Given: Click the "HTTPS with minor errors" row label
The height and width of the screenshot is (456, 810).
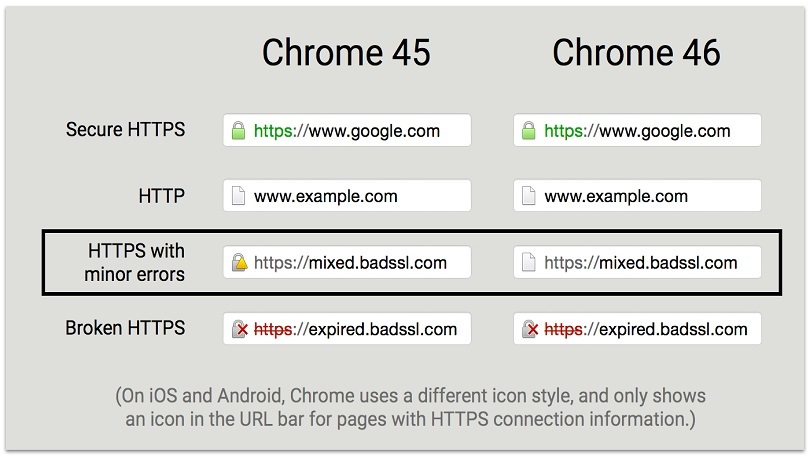Looking at the screenshot, I should [135, 262].
